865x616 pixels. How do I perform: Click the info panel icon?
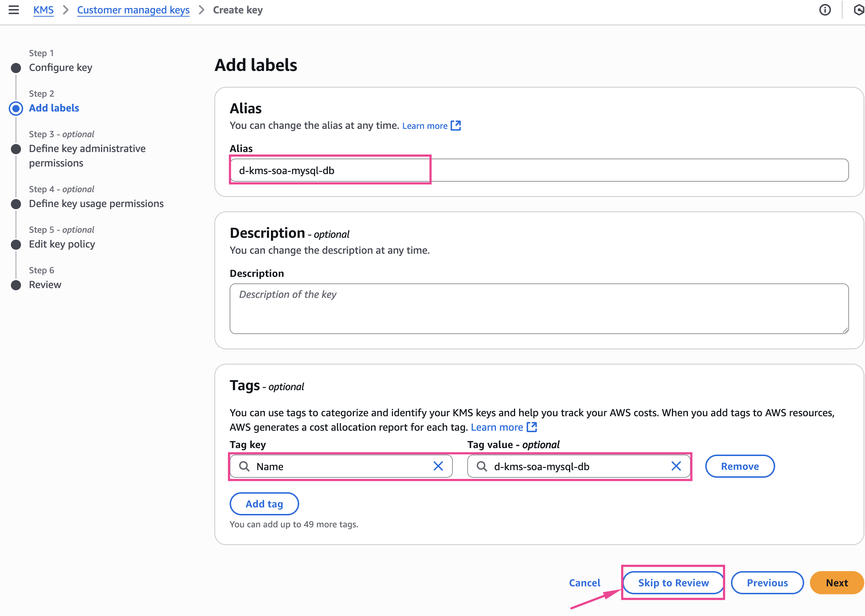point(825,10)
